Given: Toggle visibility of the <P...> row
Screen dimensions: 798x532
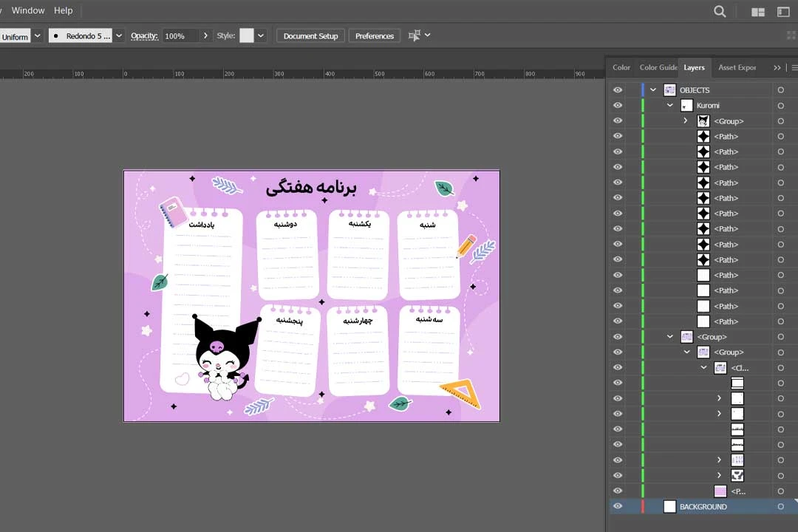Looking at the screenshot, I should 618,491.
